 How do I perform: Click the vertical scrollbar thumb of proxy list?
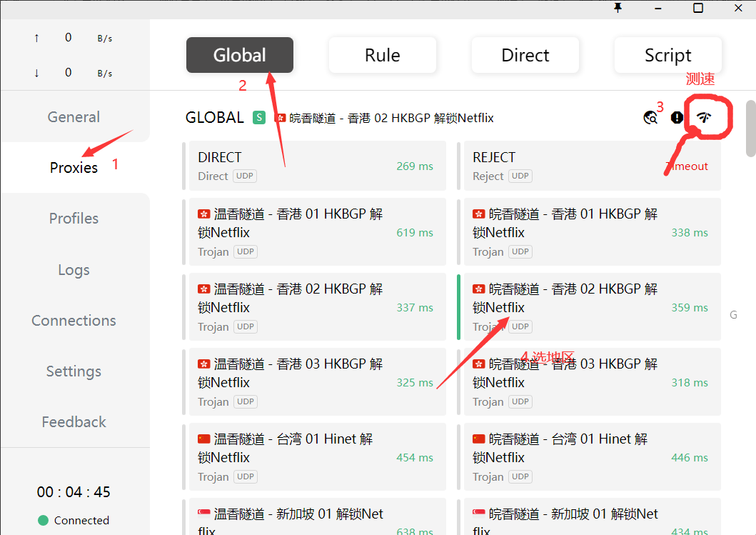(750, 129)
